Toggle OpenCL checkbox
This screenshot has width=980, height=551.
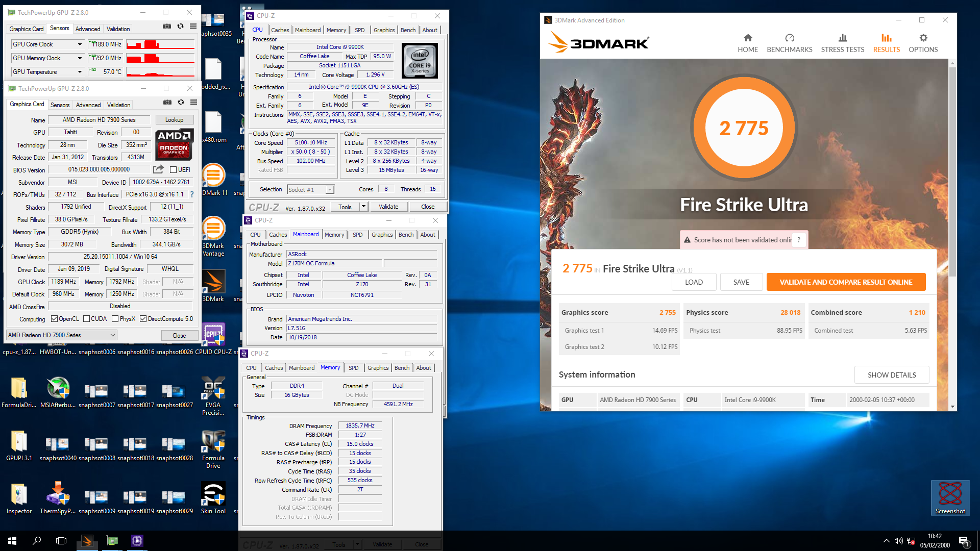[55, 319]
